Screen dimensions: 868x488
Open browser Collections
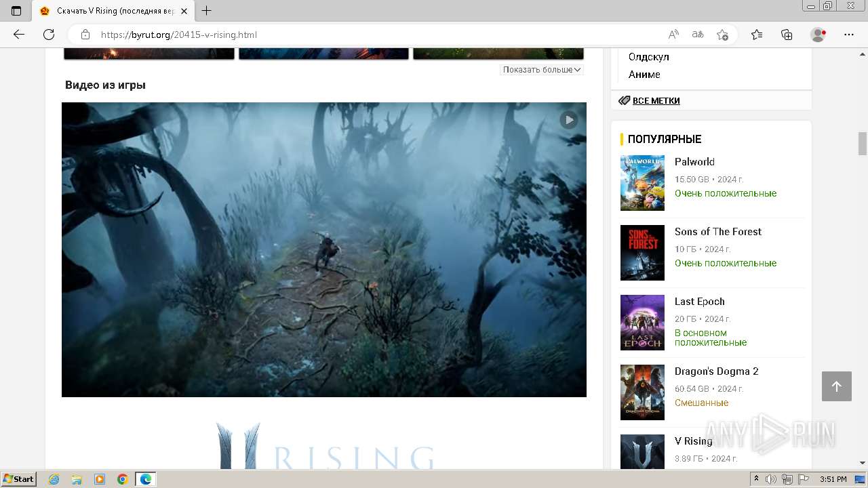pyautogui.click(x=787, y=35)
